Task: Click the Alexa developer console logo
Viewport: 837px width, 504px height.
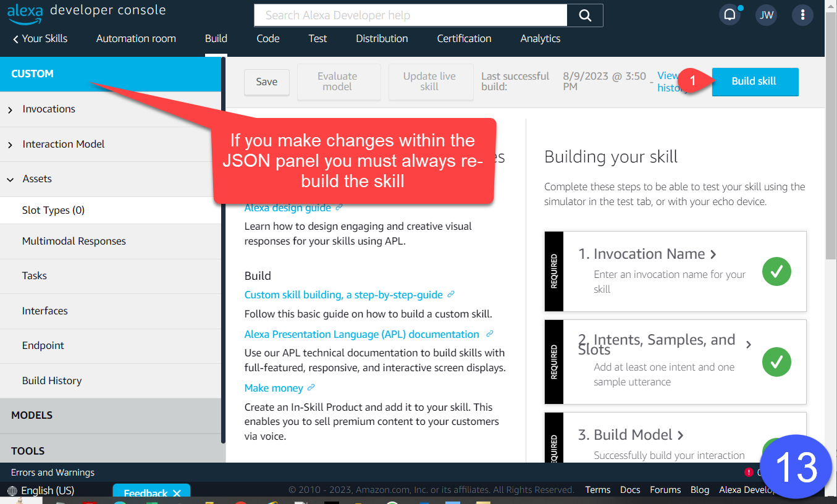Action: [x=86, y=11]
